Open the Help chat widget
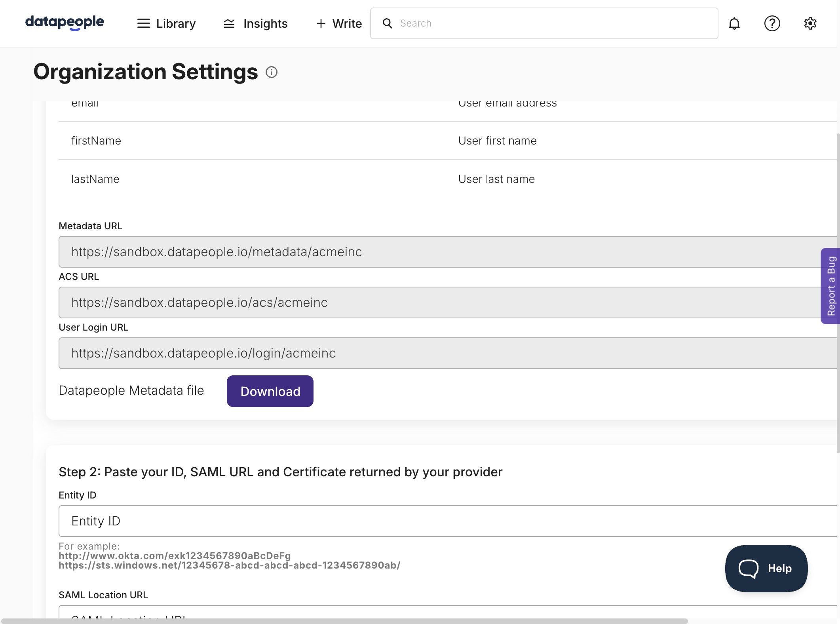Image resolution: width=840 pixels, height=624 pixels. (x=766, y=568)
